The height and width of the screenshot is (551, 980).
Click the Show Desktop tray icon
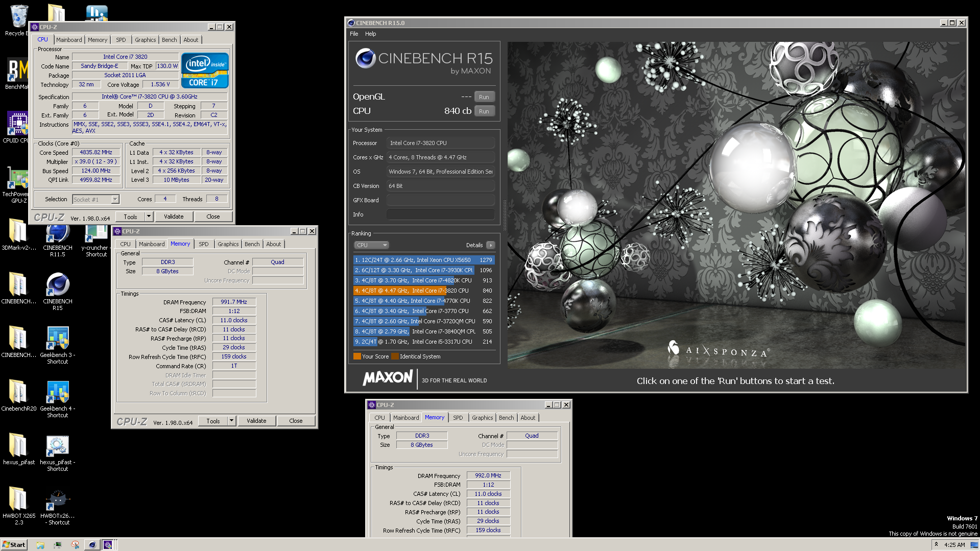click(x=974, y=545)
